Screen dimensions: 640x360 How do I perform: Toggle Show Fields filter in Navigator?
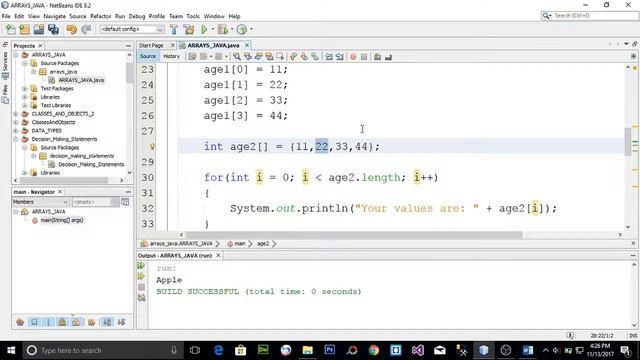click(x=34, y=322)
